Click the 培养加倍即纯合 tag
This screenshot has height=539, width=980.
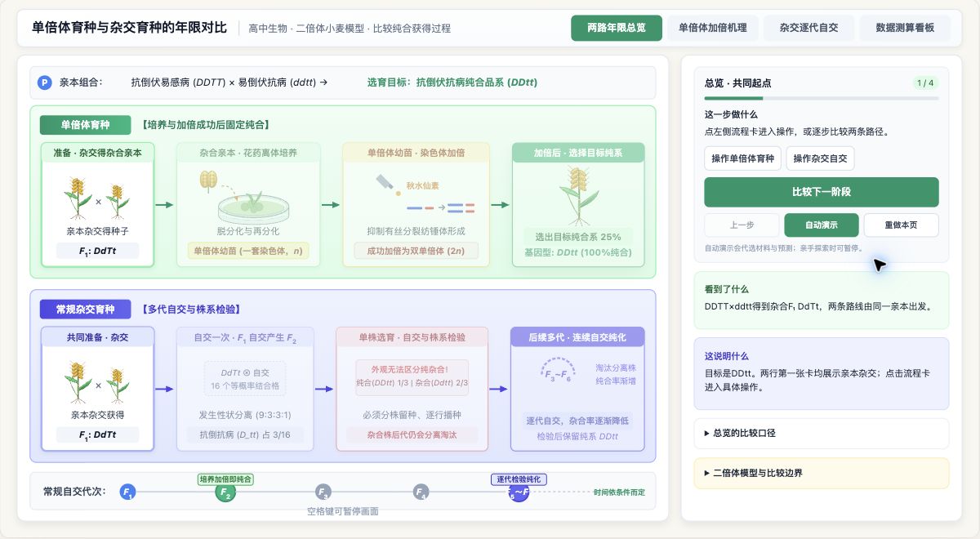225,479
